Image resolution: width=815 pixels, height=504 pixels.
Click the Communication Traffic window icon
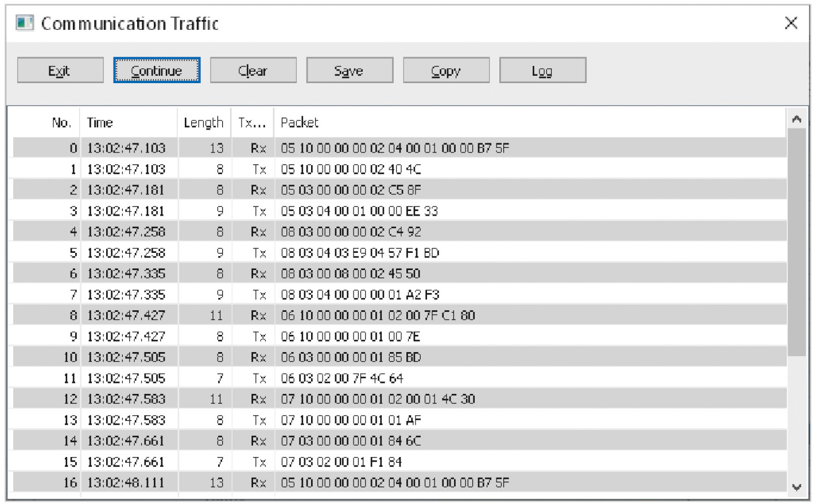(x=25, y=24)
